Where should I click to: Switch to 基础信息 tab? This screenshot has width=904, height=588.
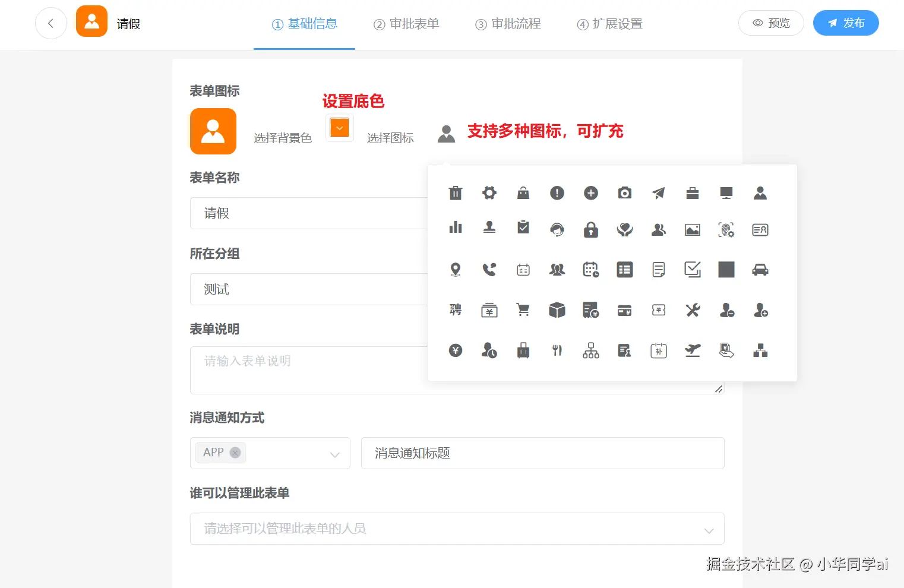tap(305, 24)
